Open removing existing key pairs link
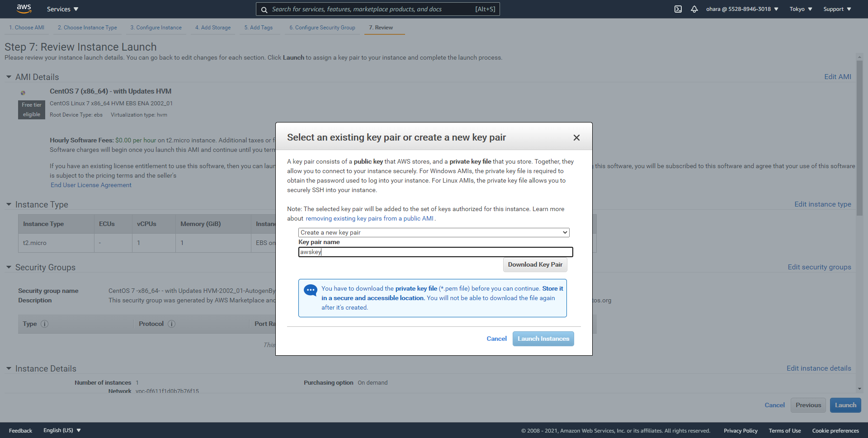The image size is (868, 438). 369,218
